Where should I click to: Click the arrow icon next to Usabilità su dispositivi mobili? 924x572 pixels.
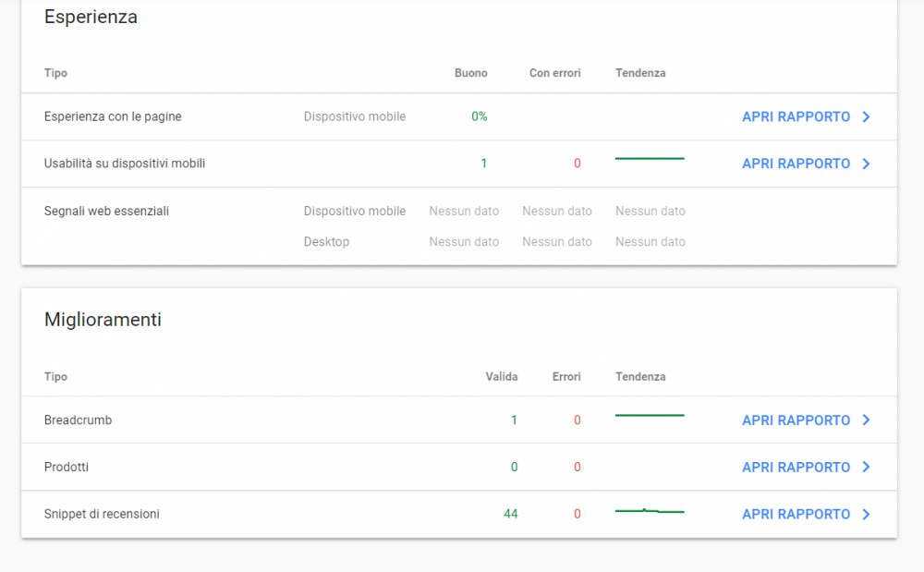pyautogui.click(x=867, y=164)
